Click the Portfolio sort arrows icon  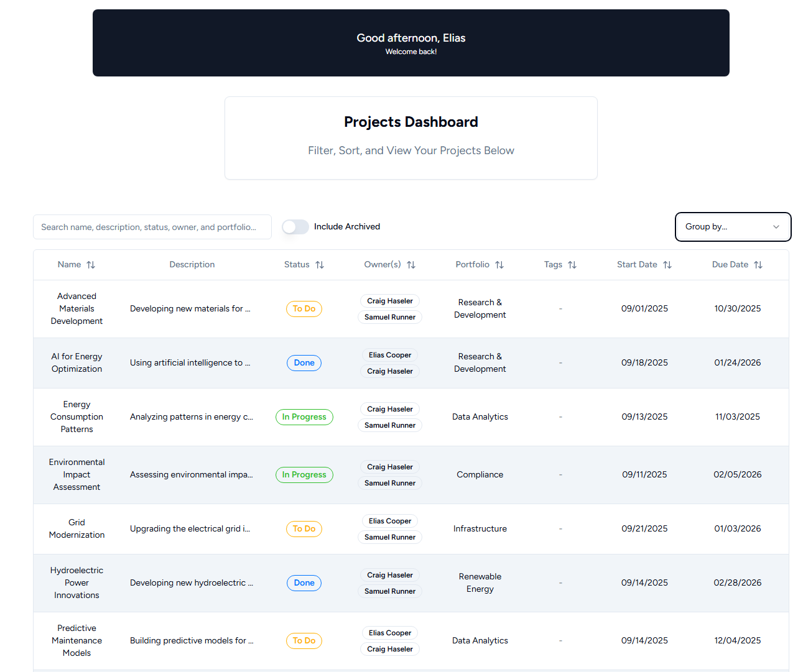499,265
